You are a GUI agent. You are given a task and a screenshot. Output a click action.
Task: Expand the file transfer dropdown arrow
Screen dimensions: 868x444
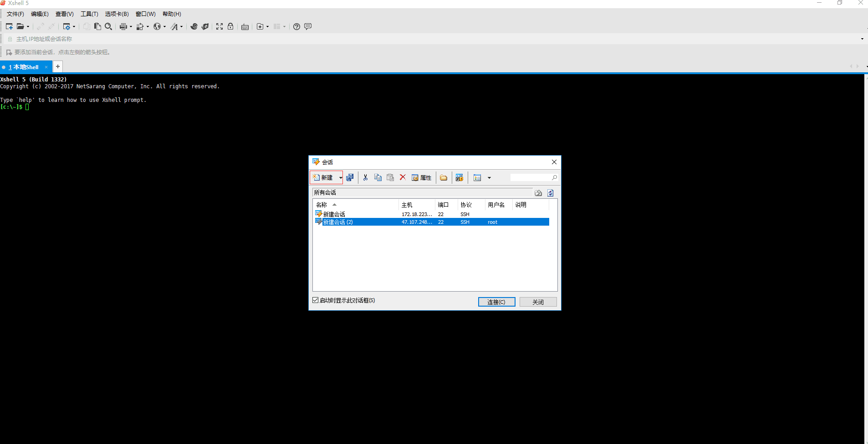[x=148, y=27]
